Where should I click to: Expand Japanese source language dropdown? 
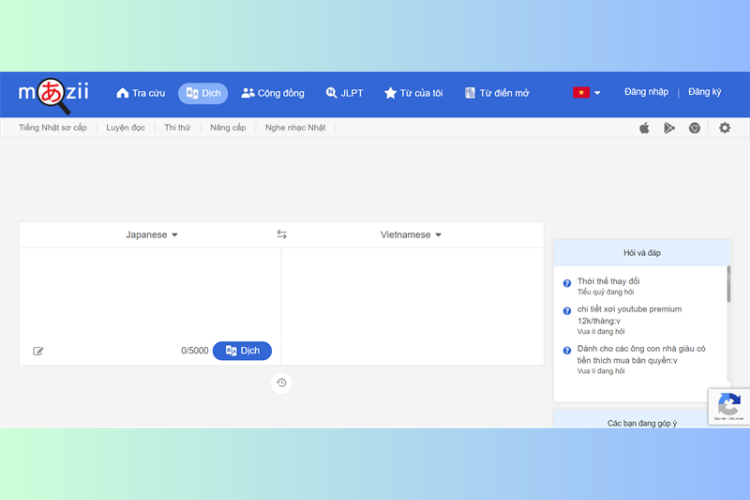[x=152, y=234]
